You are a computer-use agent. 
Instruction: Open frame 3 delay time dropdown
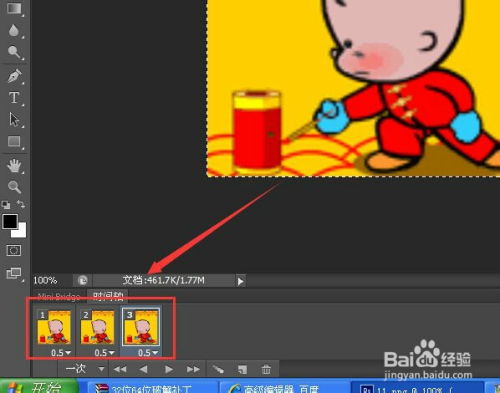[x=148, y=353]
